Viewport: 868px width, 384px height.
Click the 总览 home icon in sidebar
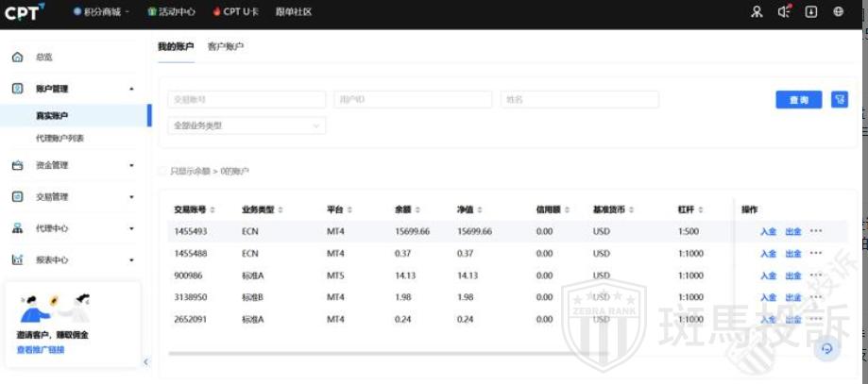coord(17,58)
